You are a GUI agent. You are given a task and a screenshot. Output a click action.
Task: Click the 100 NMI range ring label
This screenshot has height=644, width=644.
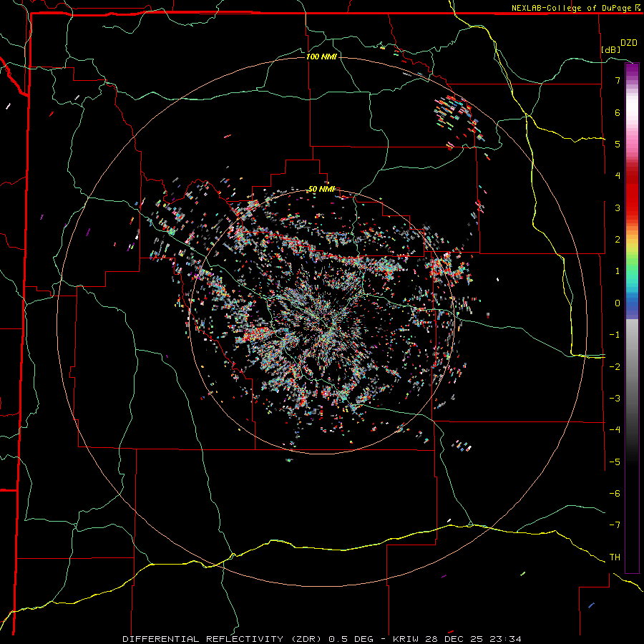(321, 57)
